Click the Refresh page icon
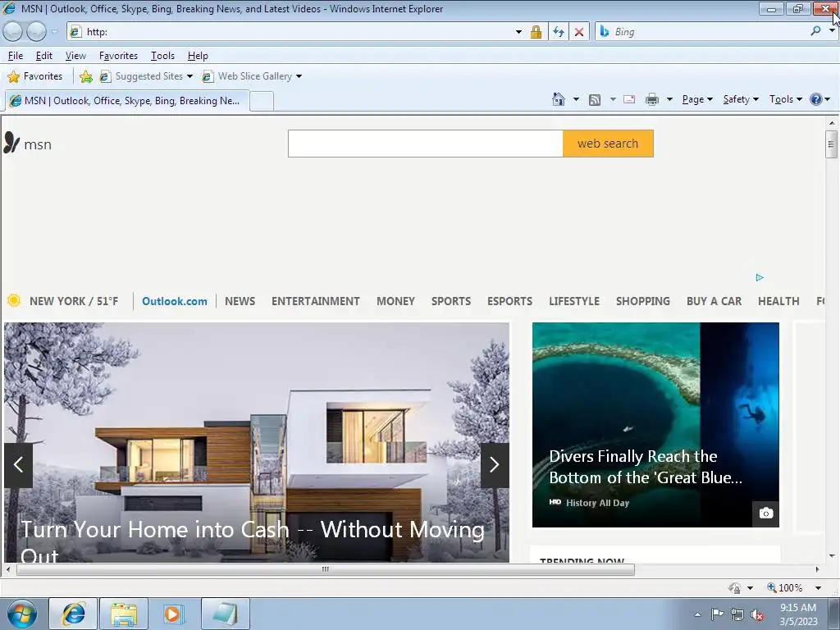Screen dimensions: 840x630 pyautogui.click(x=558, y=32)
